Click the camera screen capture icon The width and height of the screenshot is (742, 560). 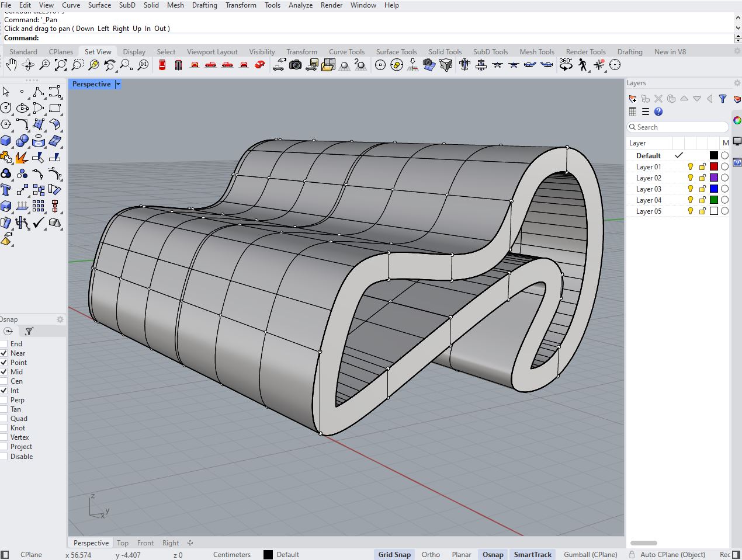[295, 65]
